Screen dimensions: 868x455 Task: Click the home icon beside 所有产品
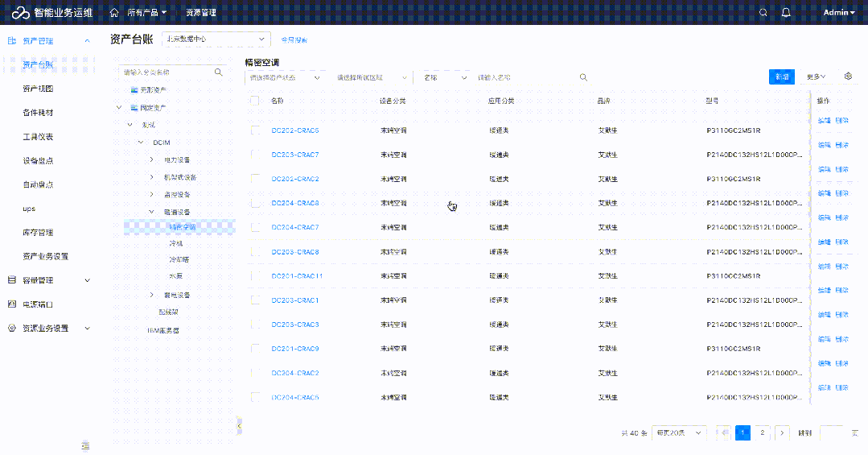pyautogui.click(x=114, y=13)
